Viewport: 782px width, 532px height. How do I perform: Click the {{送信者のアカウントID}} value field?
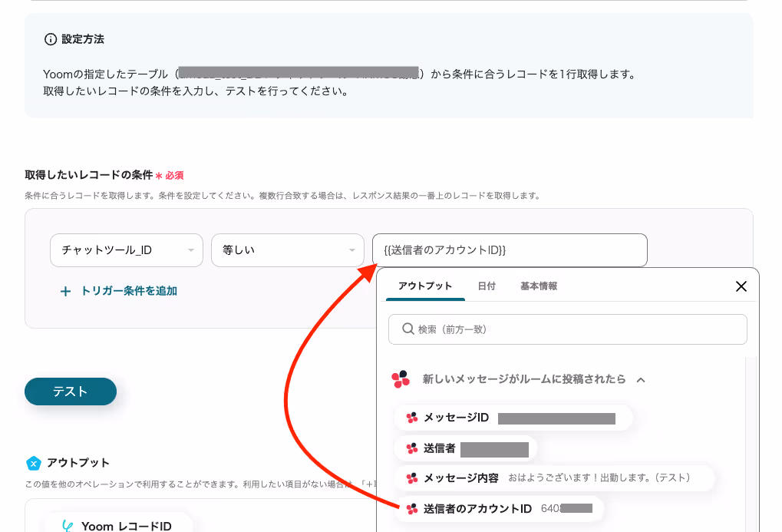click(x=510, y=250)
